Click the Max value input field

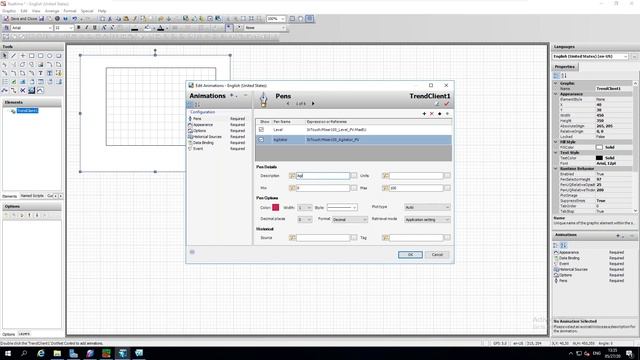[416, 188]
